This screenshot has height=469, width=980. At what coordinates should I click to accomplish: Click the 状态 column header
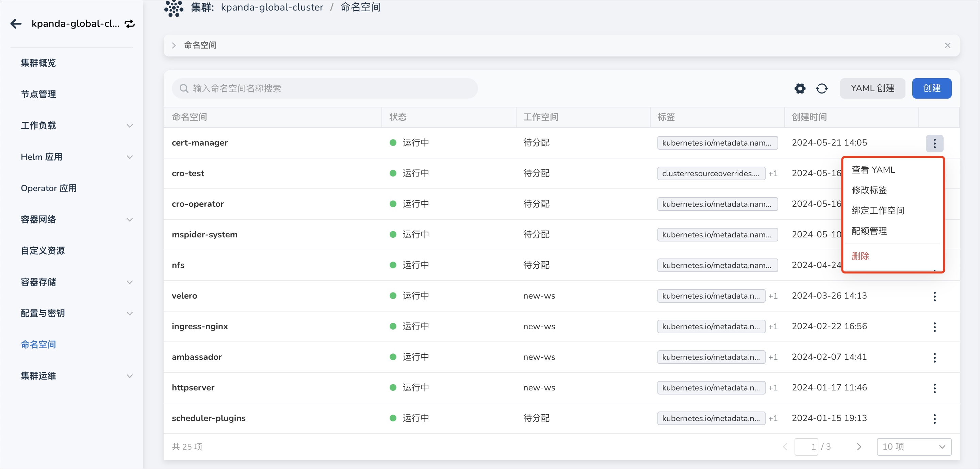pyautogui.click(x=398, y=117)
